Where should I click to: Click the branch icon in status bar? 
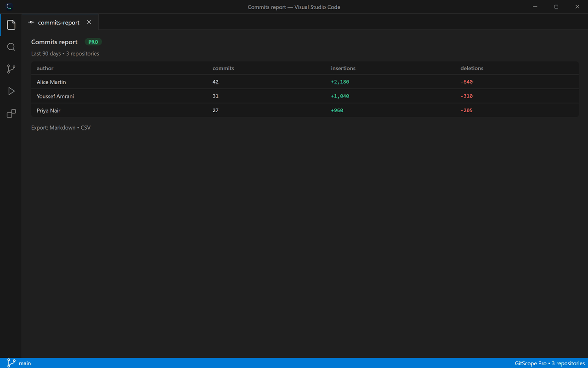click(11, 363)
